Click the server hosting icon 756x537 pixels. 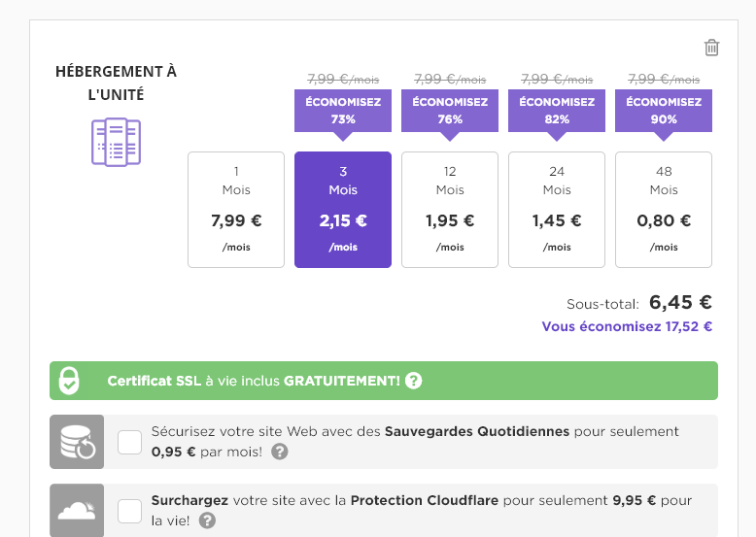[117, 142]
